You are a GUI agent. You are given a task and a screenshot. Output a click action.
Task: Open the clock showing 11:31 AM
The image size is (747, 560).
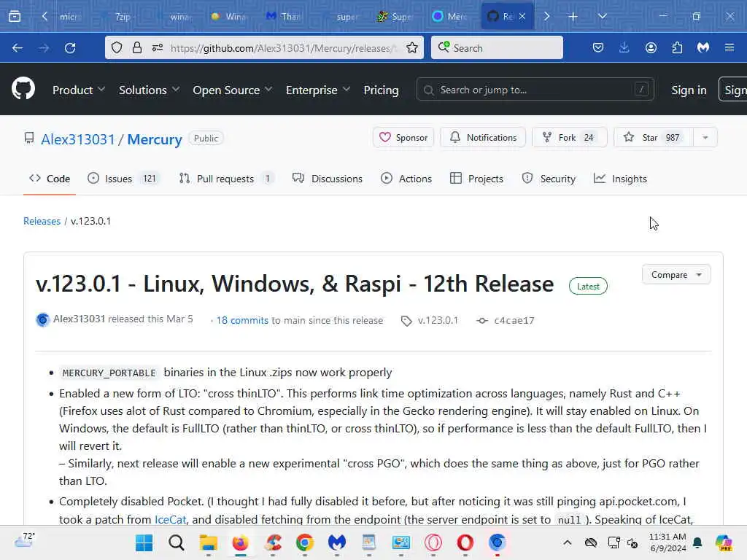tap(667, 542)
